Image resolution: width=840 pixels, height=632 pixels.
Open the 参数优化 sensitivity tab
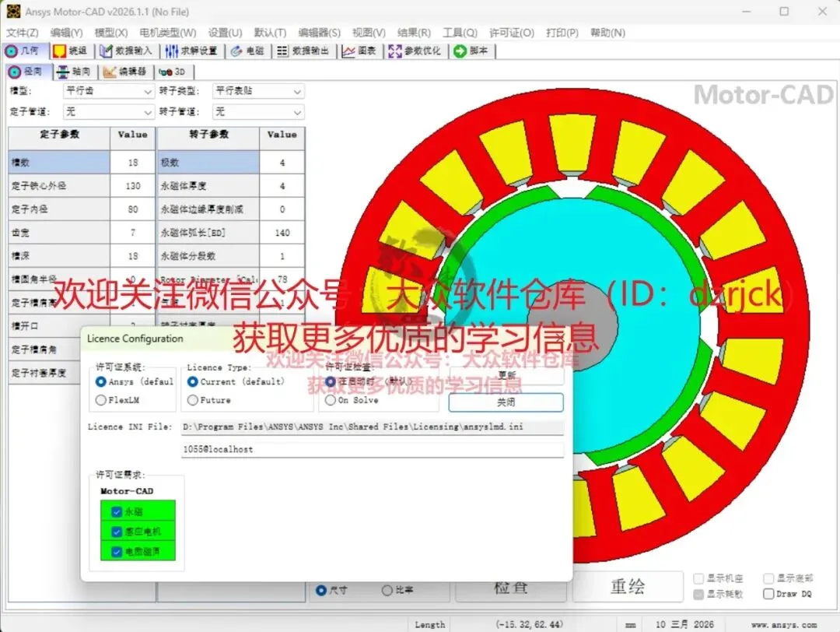(x=415, y=51)
